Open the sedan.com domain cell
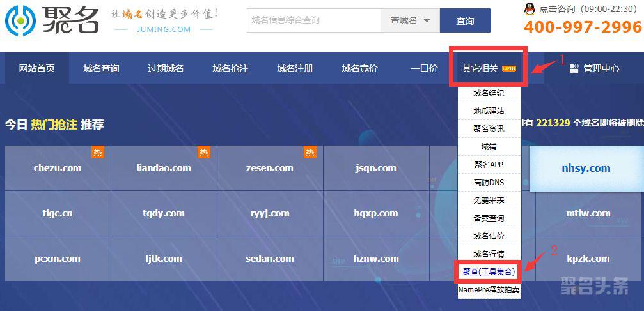 click(x=270, y=259)
